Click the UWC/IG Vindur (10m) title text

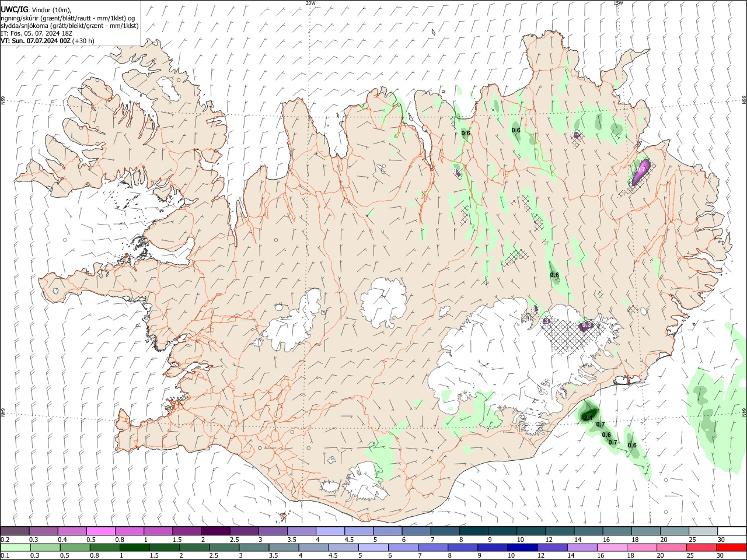point(36,10)
